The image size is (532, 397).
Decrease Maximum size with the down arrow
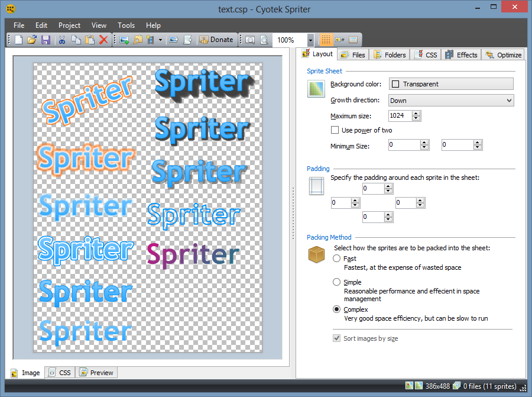(x=416, y=118)
